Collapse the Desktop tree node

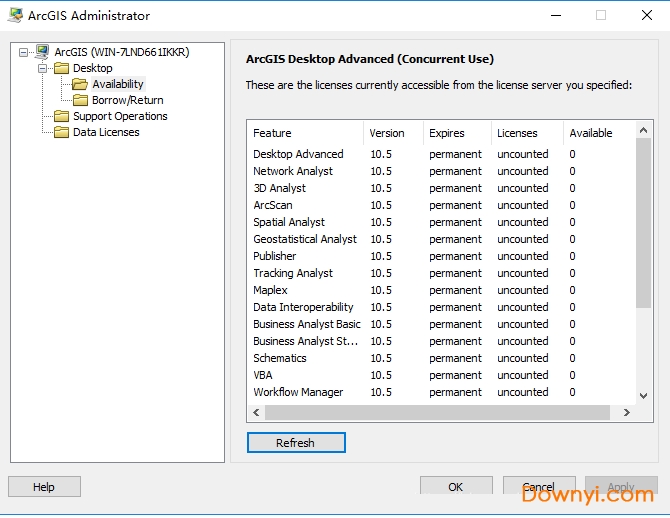click(42, 68)
